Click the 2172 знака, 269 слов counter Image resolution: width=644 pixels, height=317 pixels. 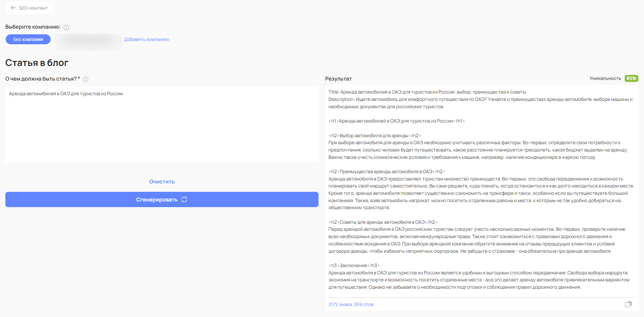click(351, 304)
